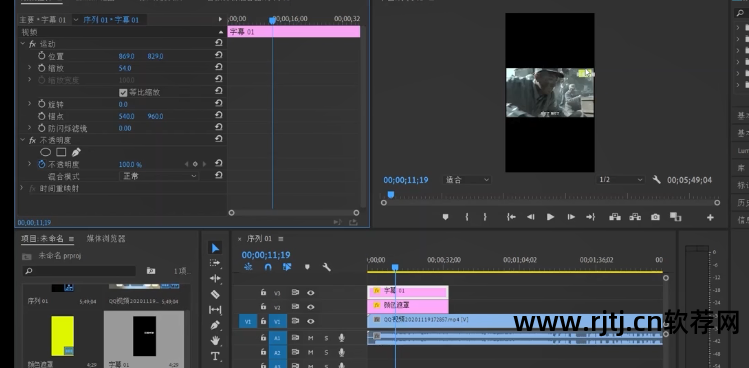
Task: Mute track A1
Action: (310, 338)
